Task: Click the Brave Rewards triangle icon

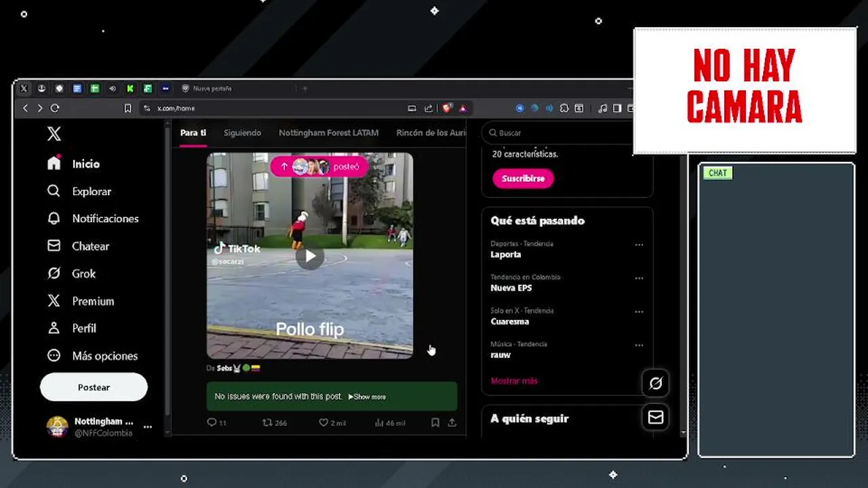Action: (462, 108)
